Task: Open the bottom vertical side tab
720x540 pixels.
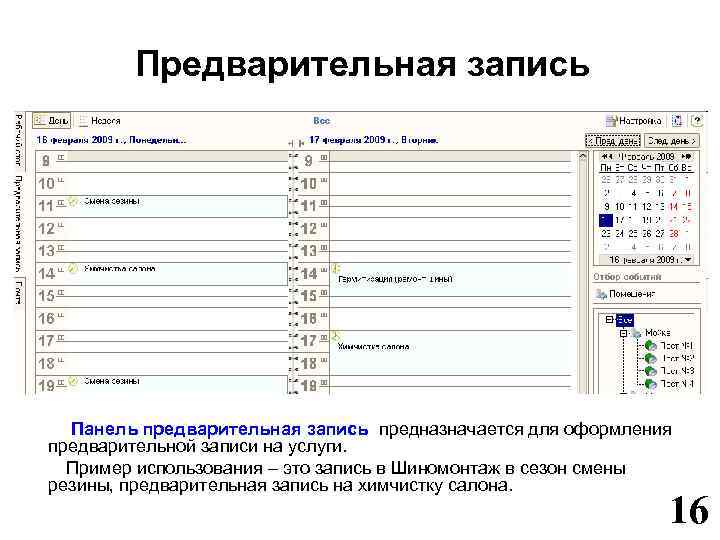Action: point(18,292)
